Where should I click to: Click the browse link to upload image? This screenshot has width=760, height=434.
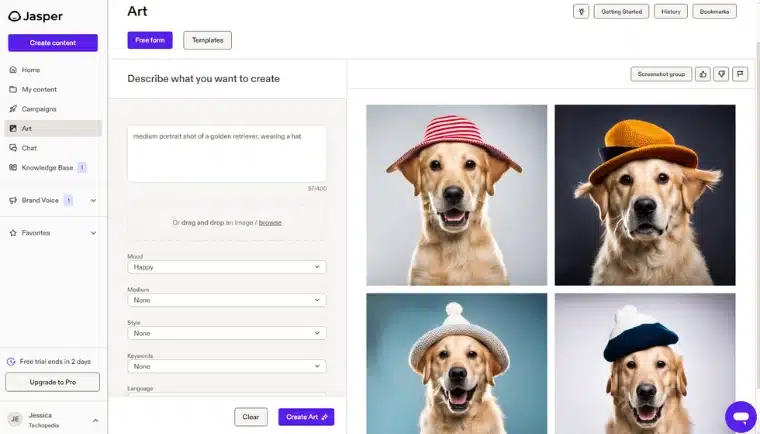point(270,223)
